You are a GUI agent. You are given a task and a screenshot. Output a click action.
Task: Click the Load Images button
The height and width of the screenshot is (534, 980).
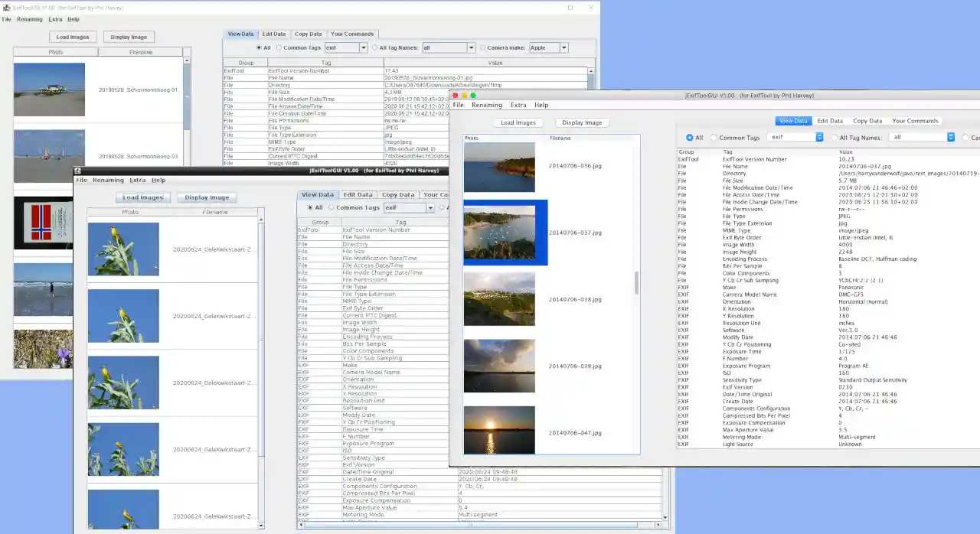click(x=72, y=36)
